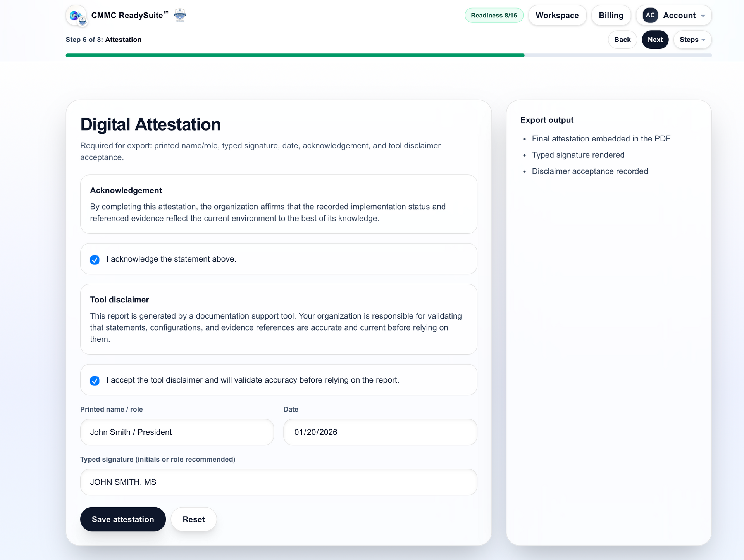
Task: Click the AC account avatar
Action: pyautogui.click(x=650, y=16)
